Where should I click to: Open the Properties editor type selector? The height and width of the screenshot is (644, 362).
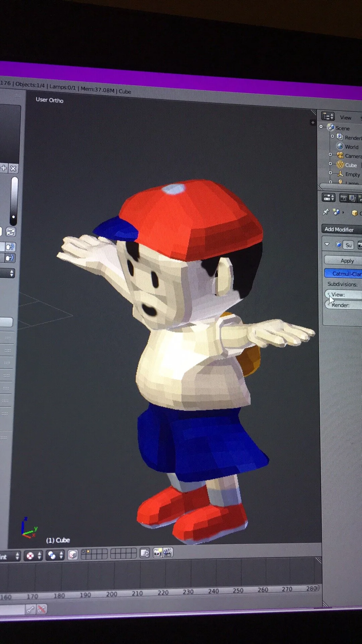coord(328,198)
